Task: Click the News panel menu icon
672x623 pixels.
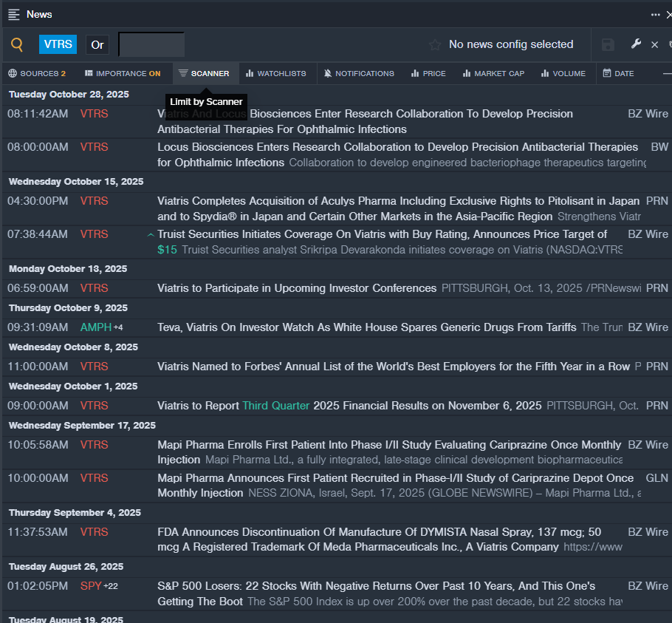Action: click(x=14, y=14)
